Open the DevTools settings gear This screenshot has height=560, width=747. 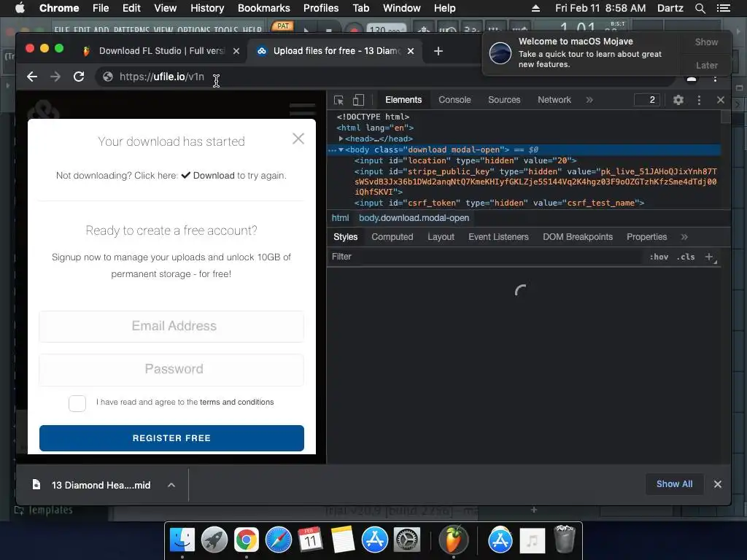(678, 100)
